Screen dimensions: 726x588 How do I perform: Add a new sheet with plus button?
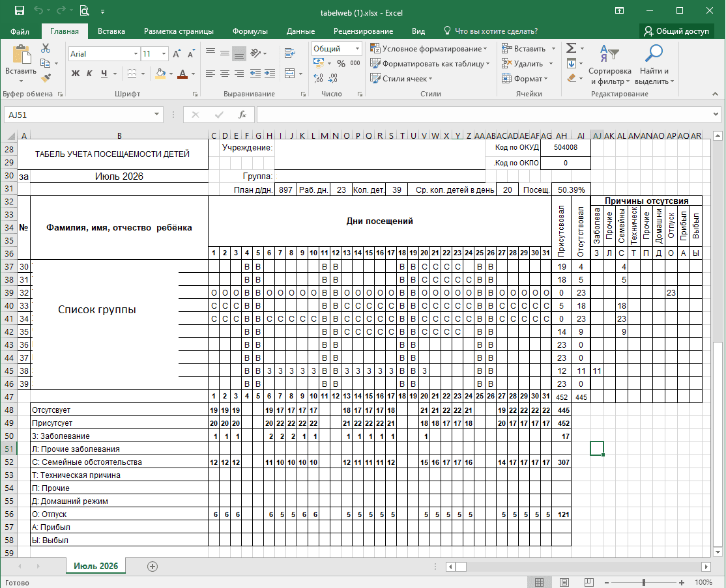tap(152, 567)
